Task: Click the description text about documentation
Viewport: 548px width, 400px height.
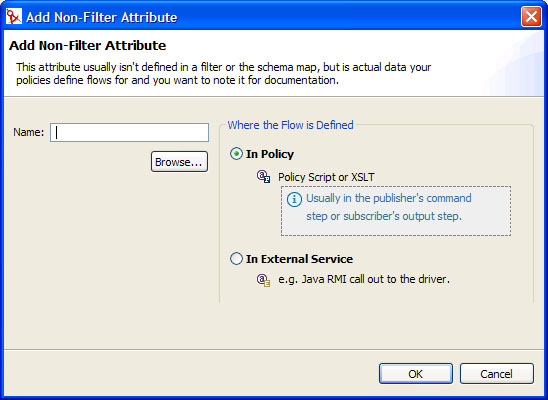Action: tap(224, 73)
